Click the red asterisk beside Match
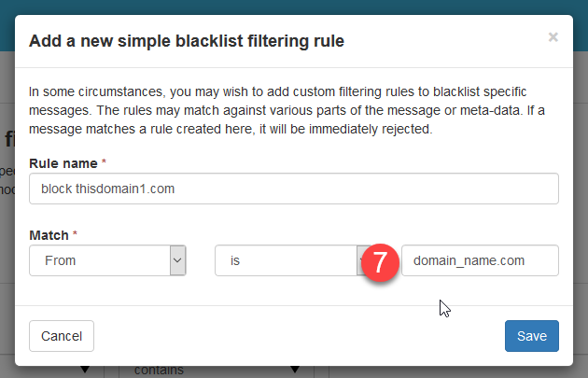Screen dimensions: 588x378 [74, 231]
